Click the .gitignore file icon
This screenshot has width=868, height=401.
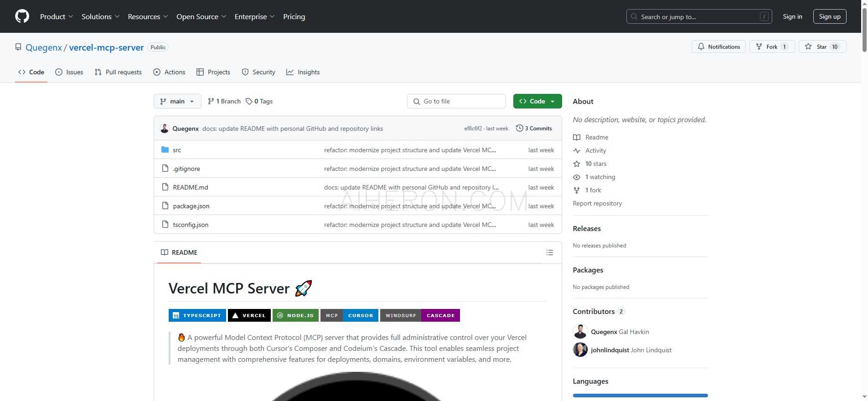[165, 169]
